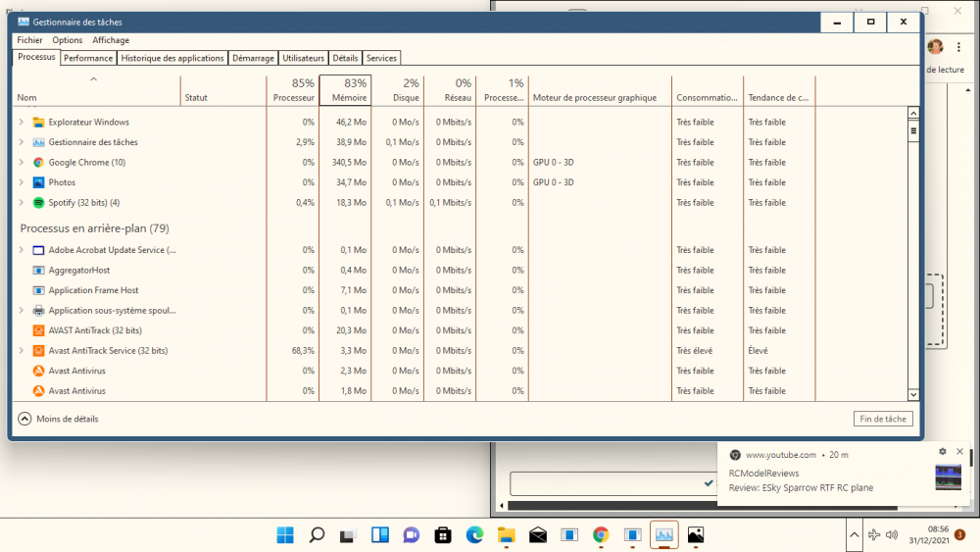Click the AVAST AntiTrack (32 bits) icon
This screenshot has width=980, height=552.
tap(39, 330)
